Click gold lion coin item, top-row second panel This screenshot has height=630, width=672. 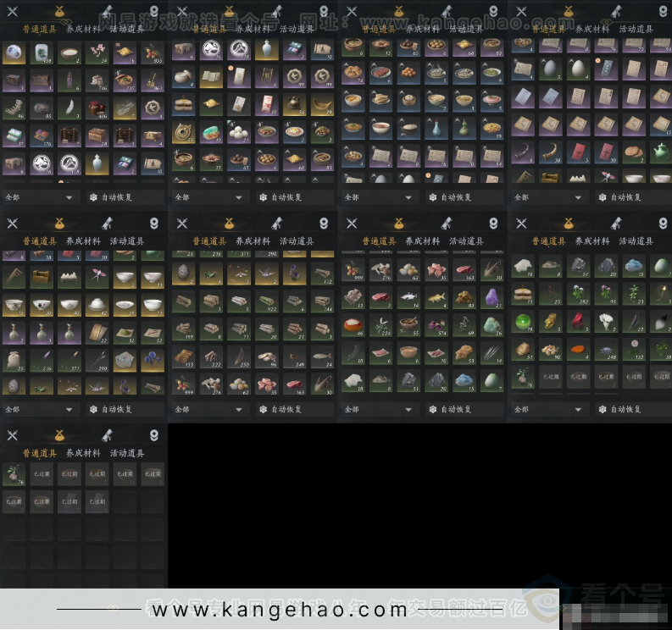[x=184, y=132]
